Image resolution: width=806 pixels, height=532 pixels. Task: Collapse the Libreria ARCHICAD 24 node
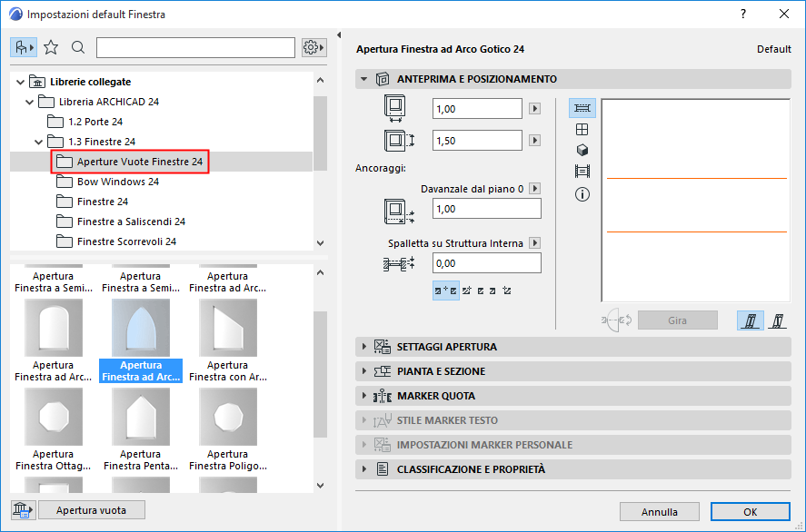(x=29, y=103)
